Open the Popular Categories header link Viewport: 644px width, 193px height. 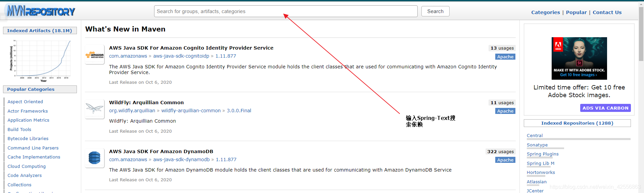pos(40,89)
